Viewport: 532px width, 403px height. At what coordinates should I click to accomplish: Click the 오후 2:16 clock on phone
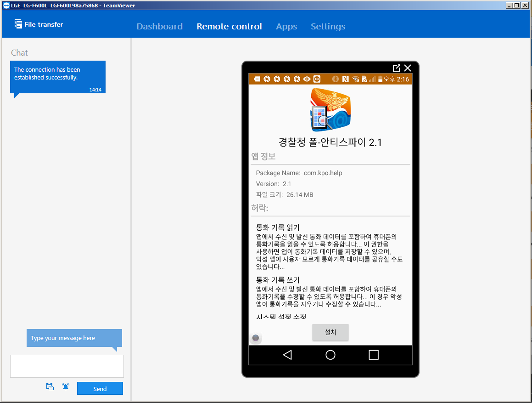(x=396, y=79)
